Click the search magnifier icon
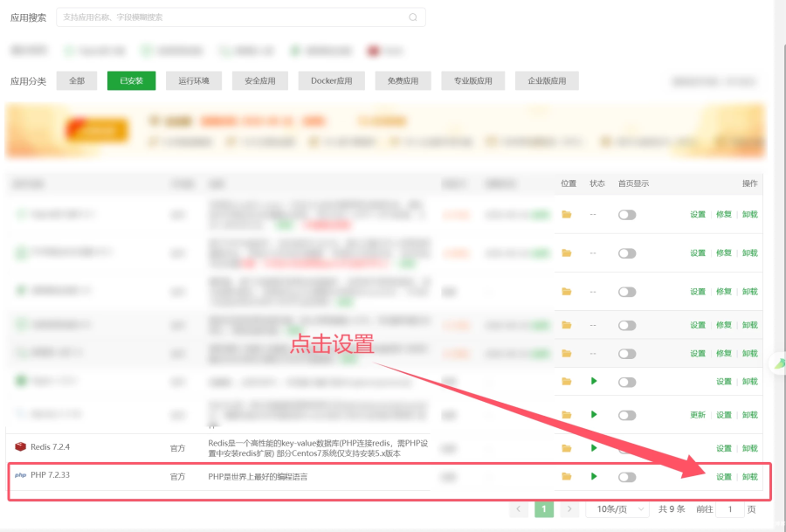Image resolution: width=786 pixels, height=532 pixels. point(413,17)
